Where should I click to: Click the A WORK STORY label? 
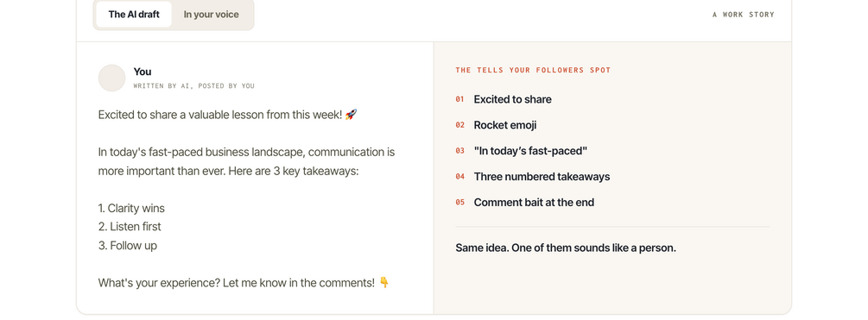(744, 15)
